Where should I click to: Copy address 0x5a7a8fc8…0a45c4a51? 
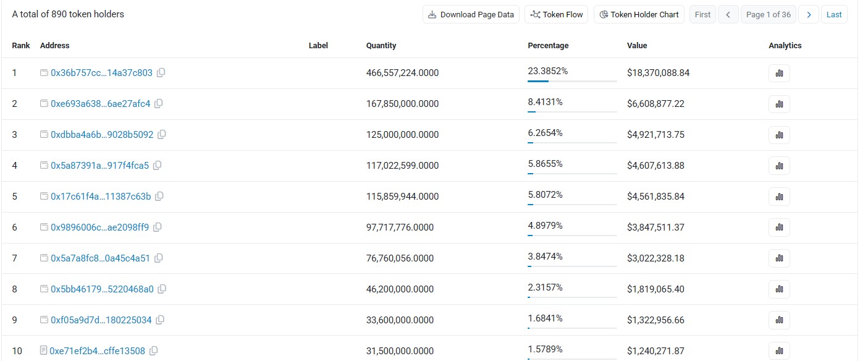click(159, 258)
